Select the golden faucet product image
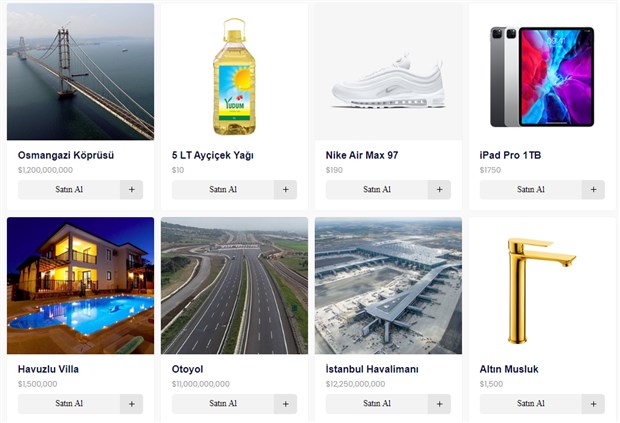 click(542, 285)
